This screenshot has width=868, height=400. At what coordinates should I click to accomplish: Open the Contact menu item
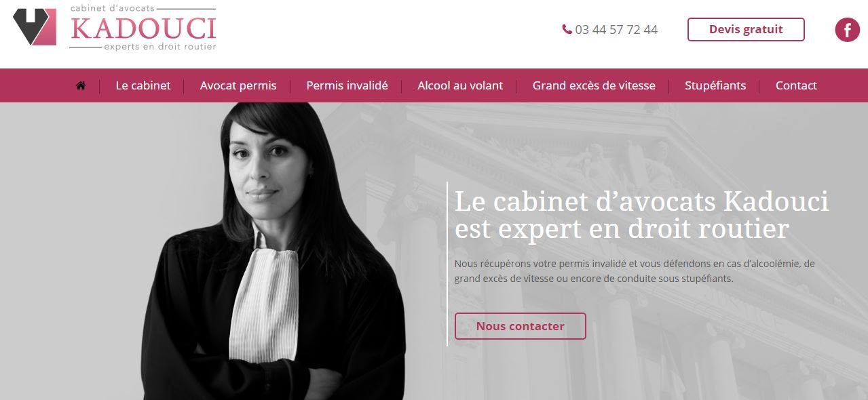[x=796, y=85]
